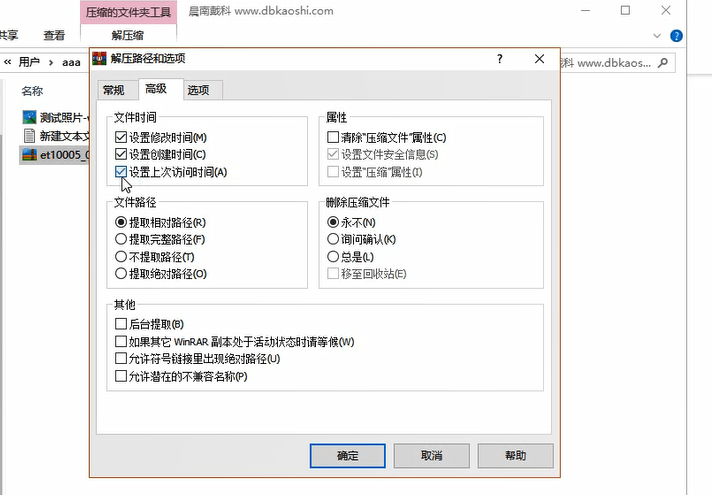Open the 查看 ribbon tab in Explorer
Viewport: 712px width, 495px height.
pyautogui.click(x=54, y=36)
